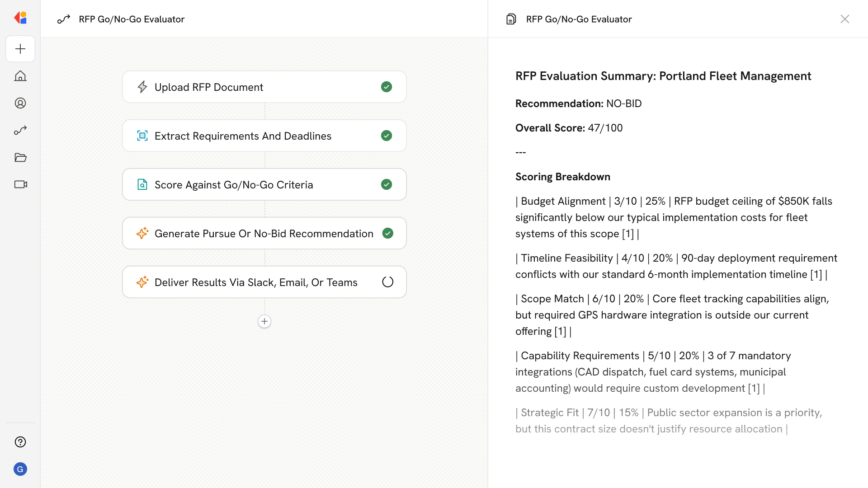Click Score Against Criteria green checkmark
868x488 pixels.
(x=386, y=184)
